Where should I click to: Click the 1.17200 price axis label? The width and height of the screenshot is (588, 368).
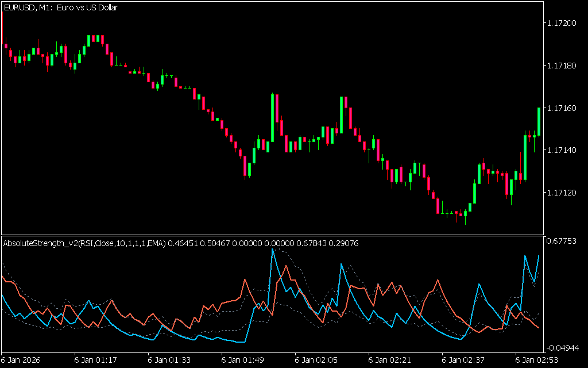(x=562, y=23)
